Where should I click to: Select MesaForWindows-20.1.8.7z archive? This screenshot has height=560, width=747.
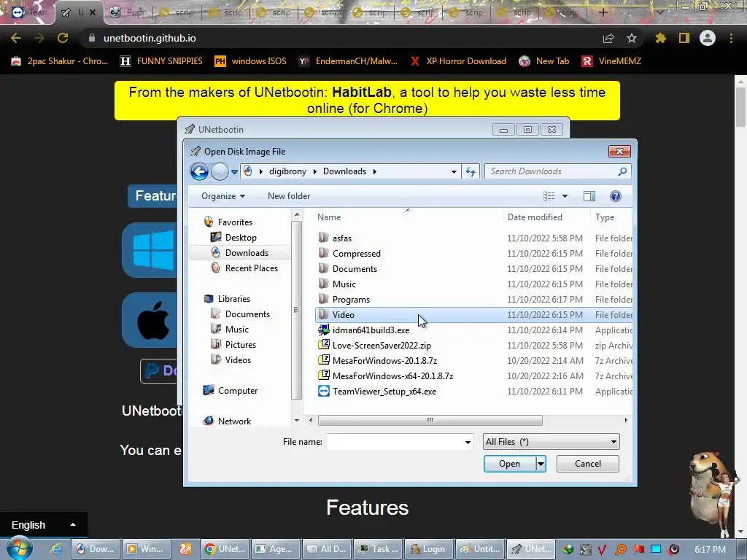coord(377,360)
